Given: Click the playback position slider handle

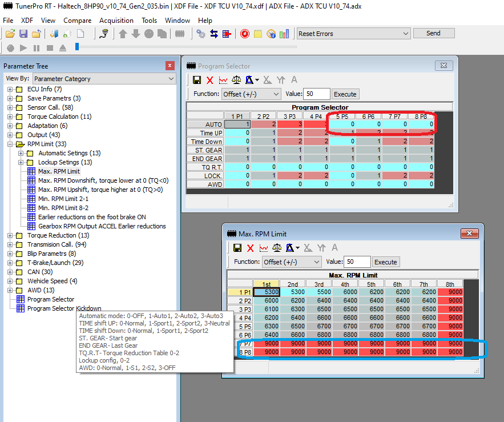Looking at the screenshot, I should pos(77,47).
